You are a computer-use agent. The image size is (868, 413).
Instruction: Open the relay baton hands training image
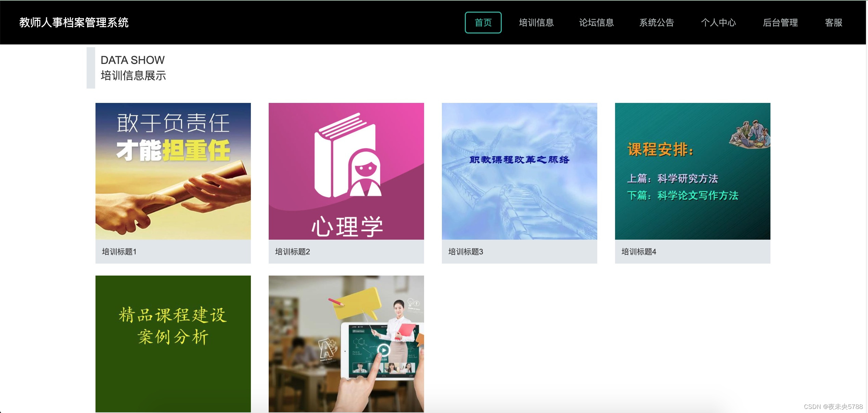[x=173, y=171]
